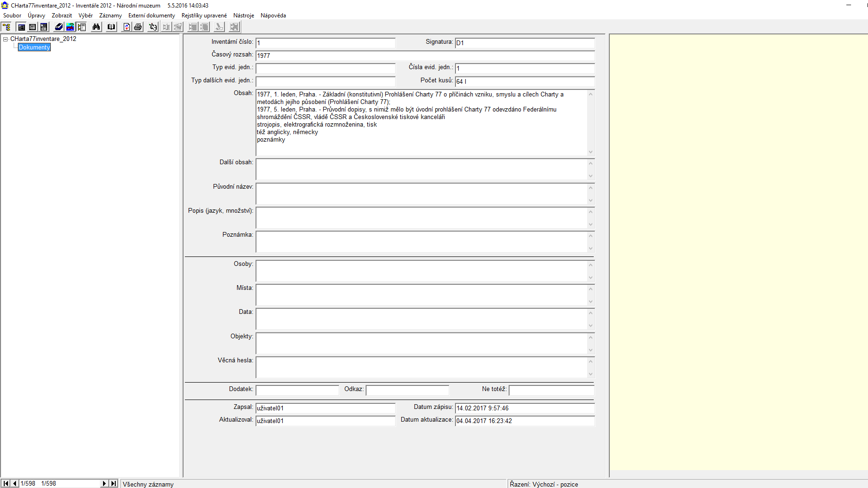Open the Nápověda menu
Image resolution: width=868 pixels, height=488 pixels.
pos(273,16)
